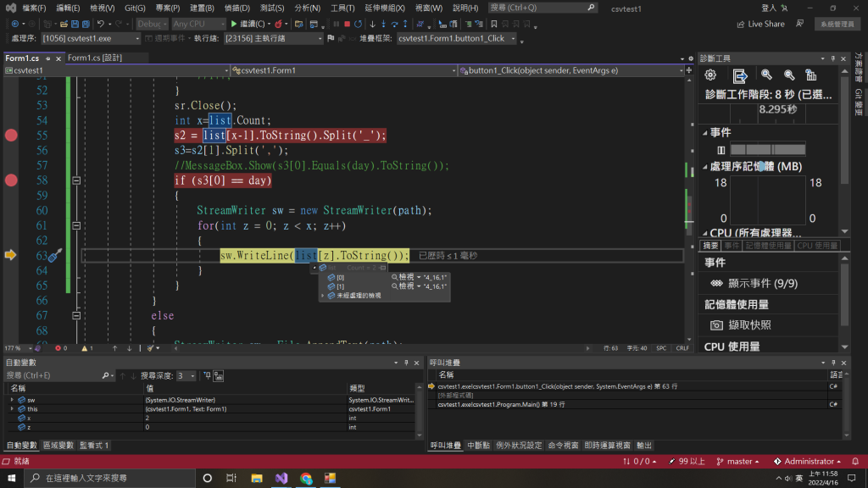Open search depth dropdown showing 3
The image size is (868, 488).
(186, 376)
